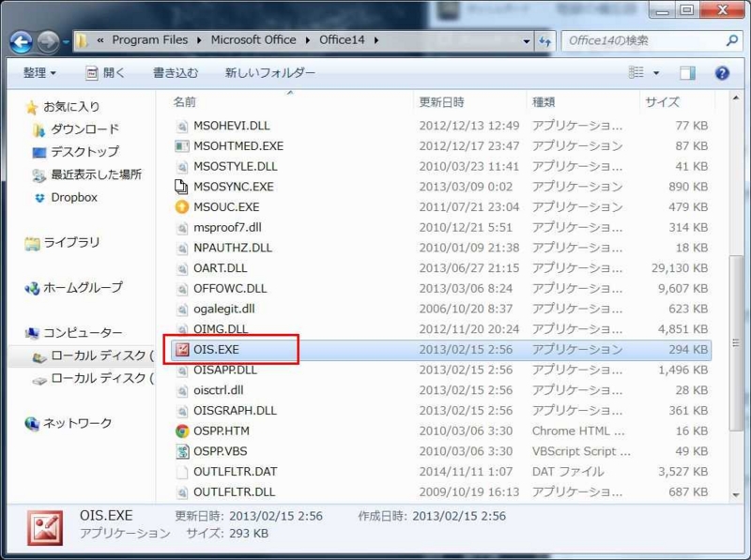This screenshot has height=560, width=751.
Task: Click the OIS.EXE picture manager icon
Action: click(182, 349)
